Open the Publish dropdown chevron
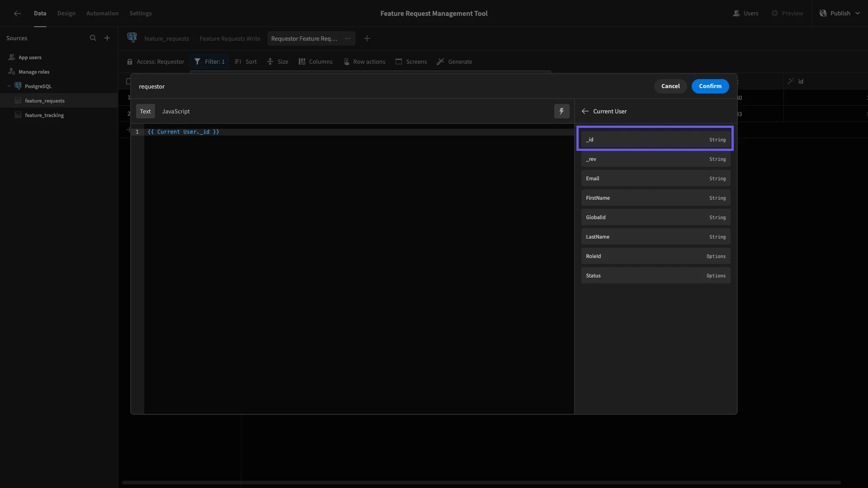Screen dimensions: 868x488 tap(858, 14)
